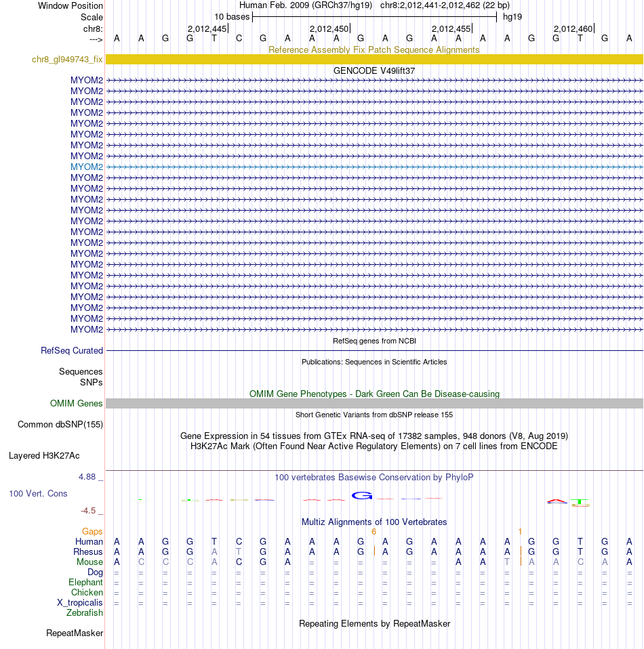
Task: Click the red A in the conservation logo
Action: click(557, 501)
